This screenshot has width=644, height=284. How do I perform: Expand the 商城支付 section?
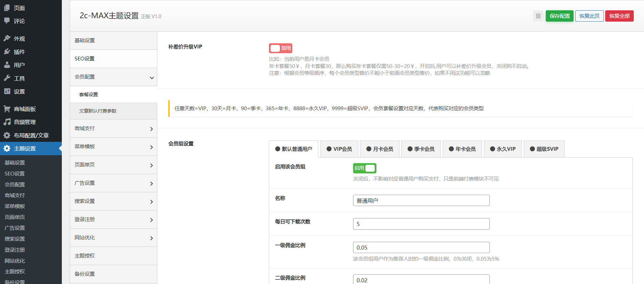(x=113, y=128)
